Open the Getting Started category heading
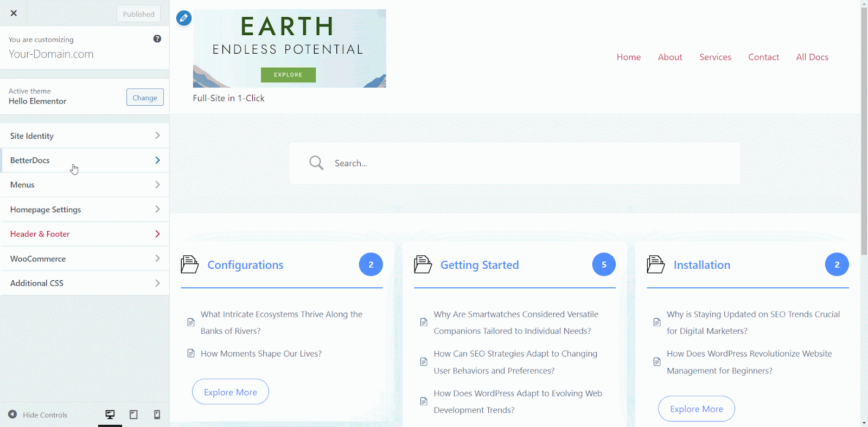 (480, 265)
